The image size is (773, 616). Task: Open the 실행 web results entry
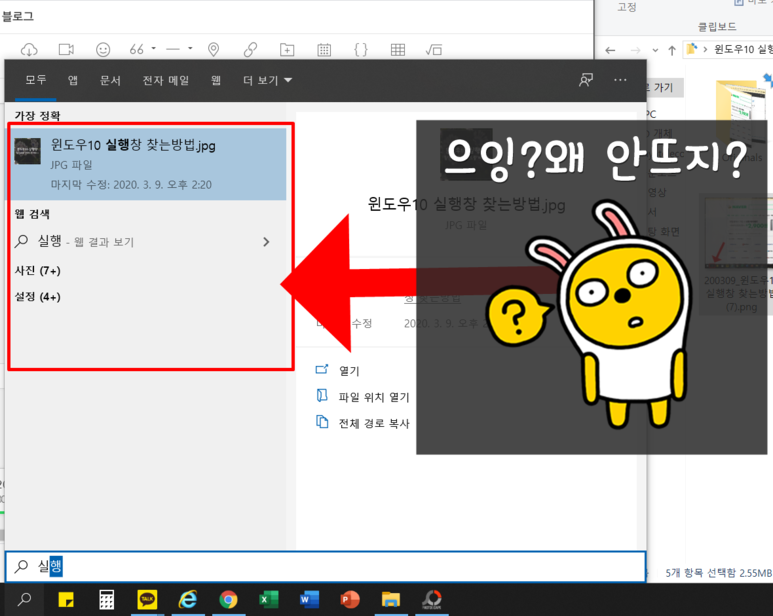pyautogui.click(x=143, y=241)
